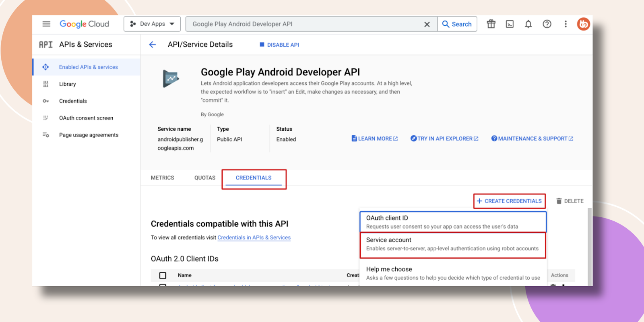Click the By Google text

click(x=212, y=114)
